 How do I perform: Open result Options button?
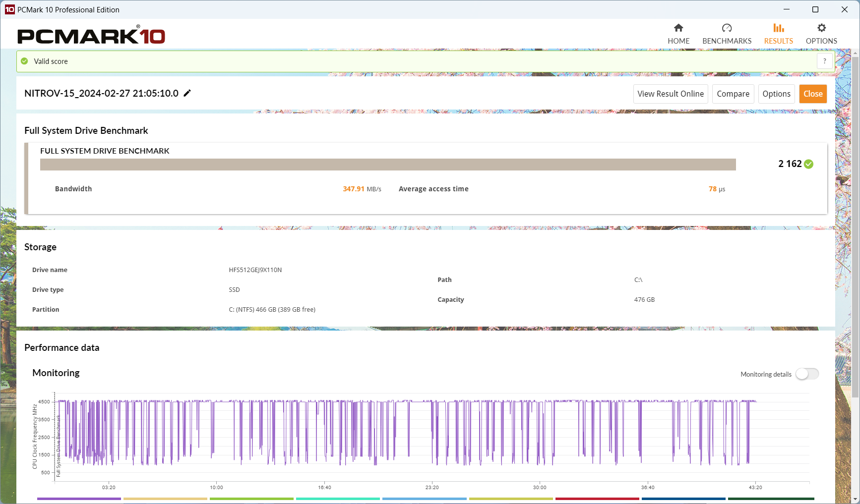(x=776, y=94)
